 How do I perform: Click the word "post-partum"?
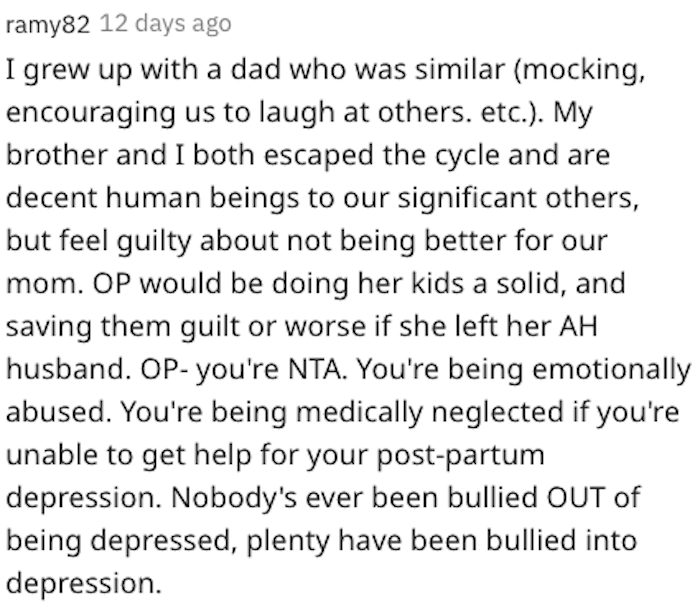point(460,456)
